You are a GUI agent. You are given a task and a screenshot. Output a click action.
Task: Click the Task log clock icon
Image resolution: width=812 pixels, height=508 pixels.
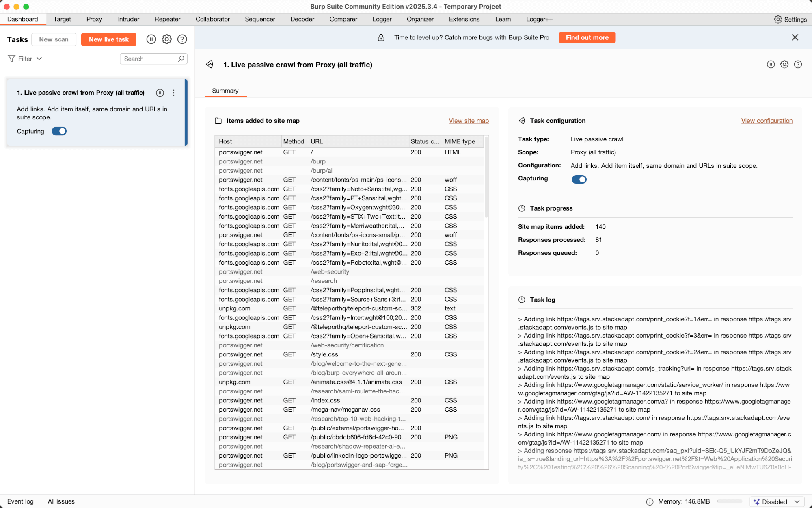[522, 300]
